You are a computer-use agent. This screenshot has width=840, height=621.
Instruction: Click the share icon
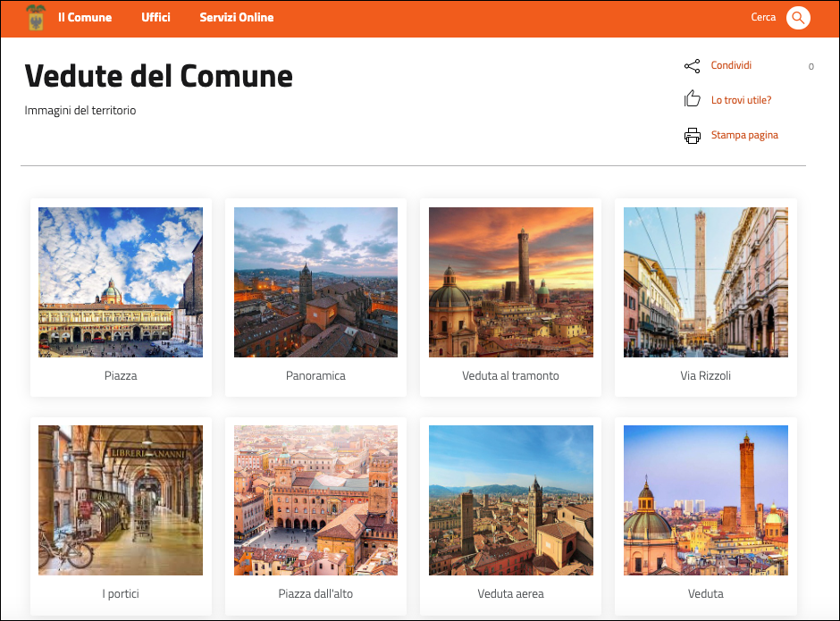(692, 66)
